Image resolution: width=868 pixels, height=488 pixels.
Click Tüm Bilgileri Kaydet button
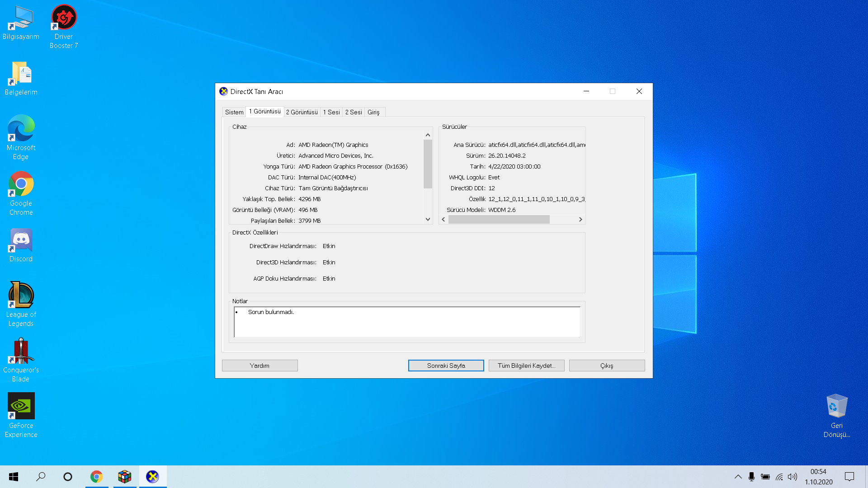526,366
